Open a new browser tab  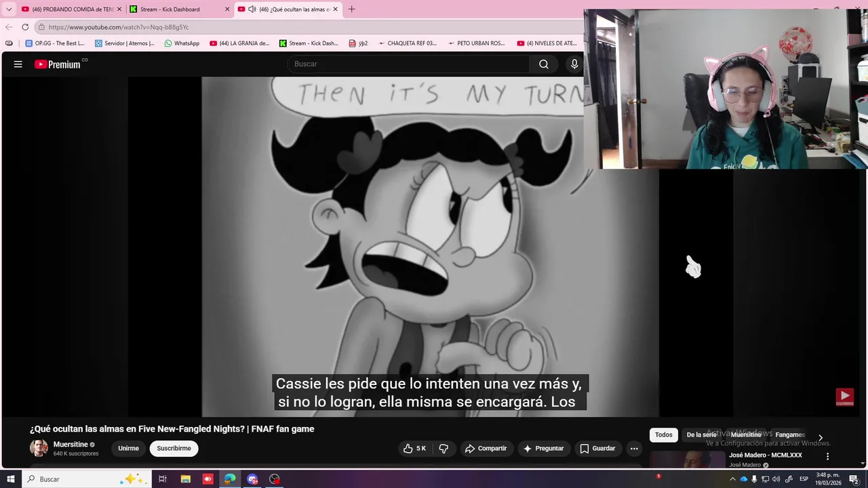point(351,9)
